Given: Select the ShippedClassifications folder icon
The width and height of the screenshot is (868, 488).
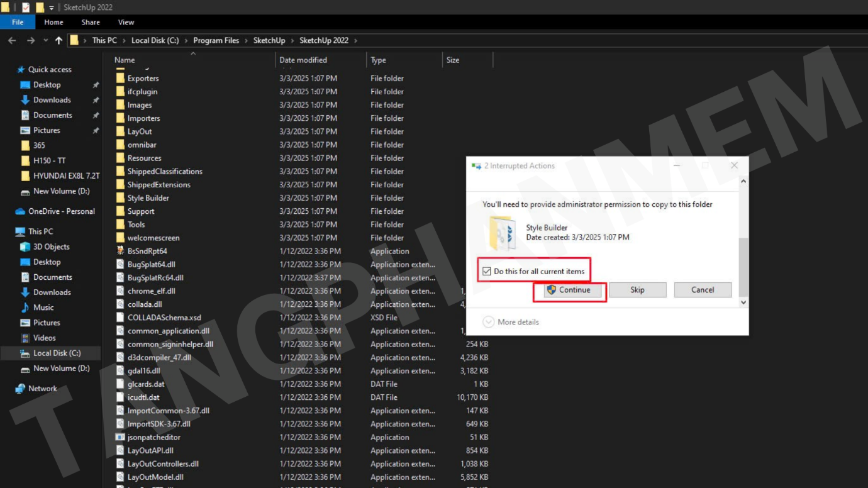Looking at the screenshot, I should 121,172.
